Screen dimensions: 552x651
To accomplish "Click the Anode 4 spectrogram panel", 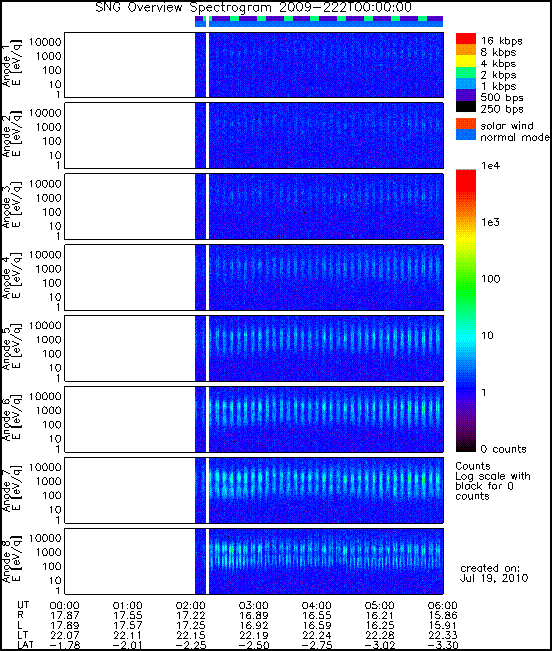I will pos(254,277).
